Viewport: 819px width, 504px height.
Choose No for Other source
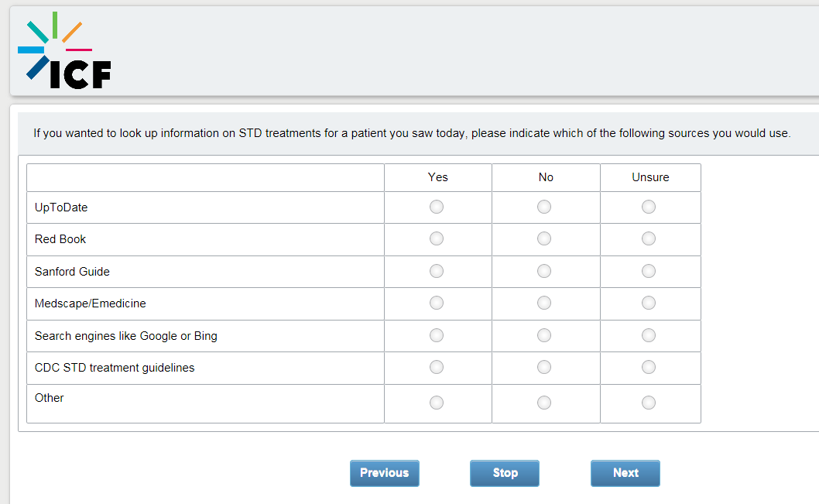544,403
